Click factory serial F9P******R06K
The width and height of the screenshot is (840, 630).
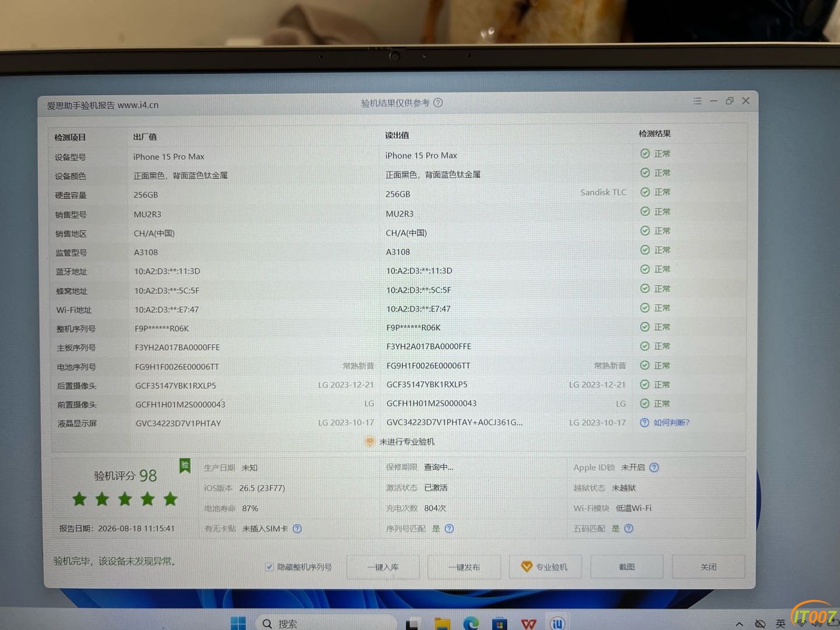coord(162,328)
